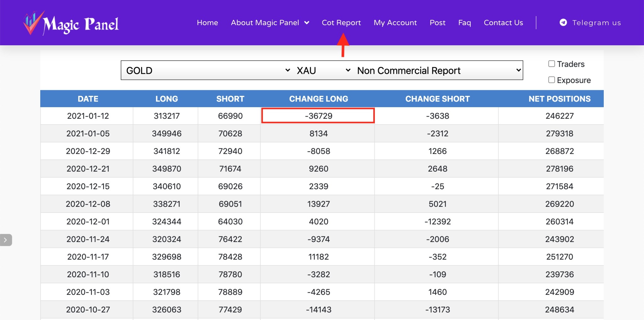The height and width of the screenshot is (320, 644).
Task: Select short value 78780
Action: click(230, 274)
